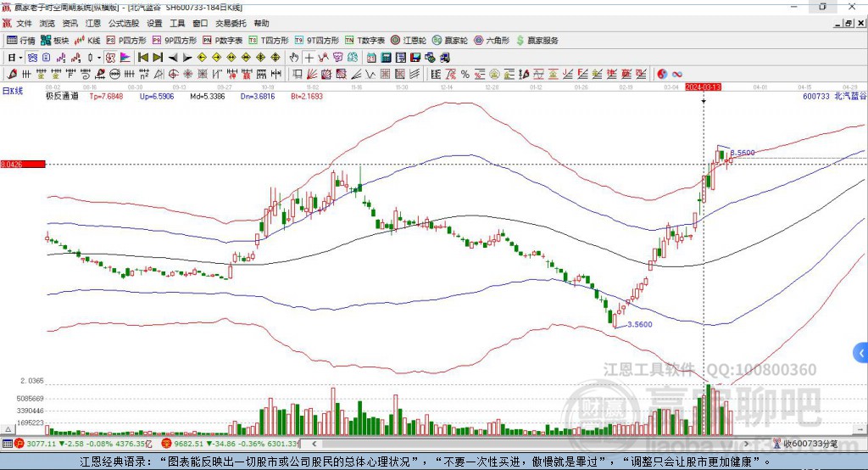
Task: Open the 帮助 menu
Action: click(x=261, y=23)
